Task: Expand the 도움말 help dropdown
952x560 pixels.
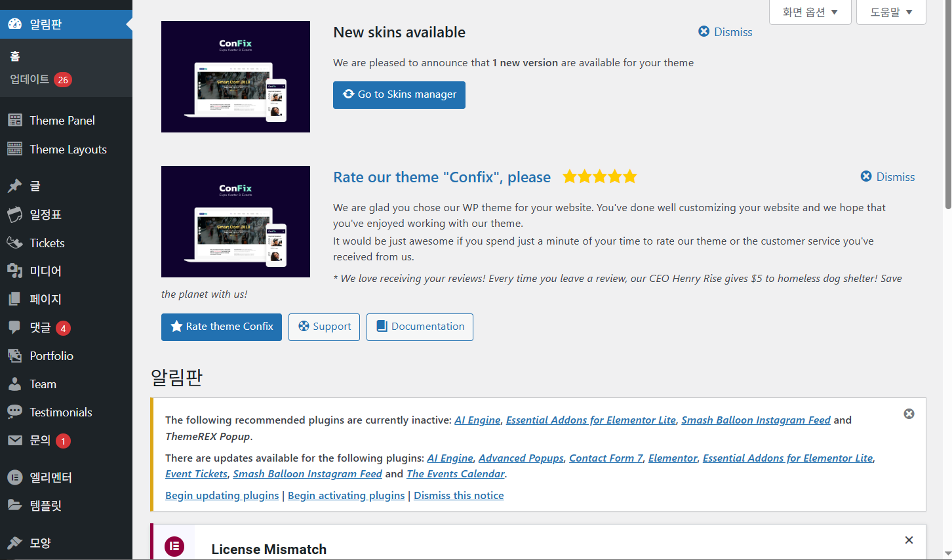Action: pos(891,12)
